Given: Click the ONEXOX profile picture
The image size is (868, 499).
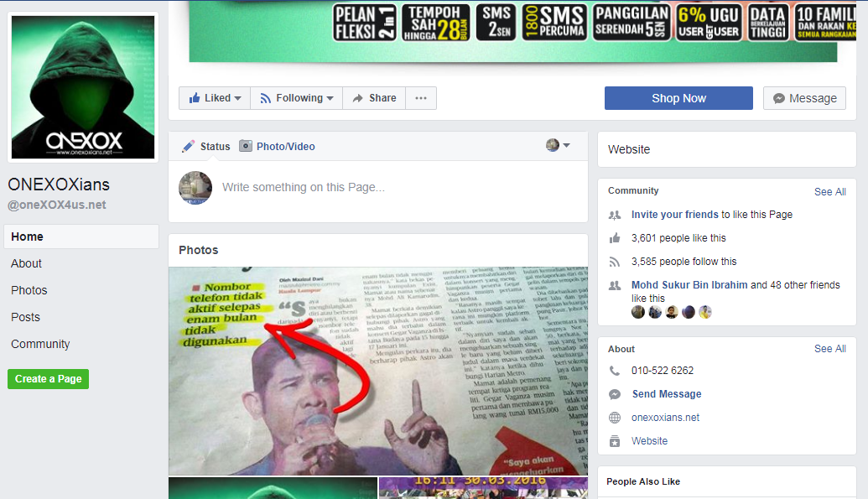Looking at the screenshot, I should click(82, 86).
